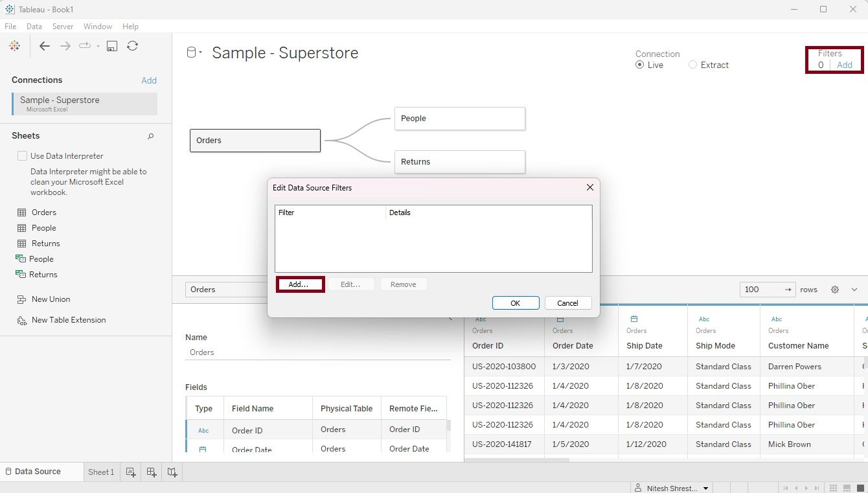Click the Refresh data source icon
The height and width of the screenshot is (493, 868).
tap(132, 46)
